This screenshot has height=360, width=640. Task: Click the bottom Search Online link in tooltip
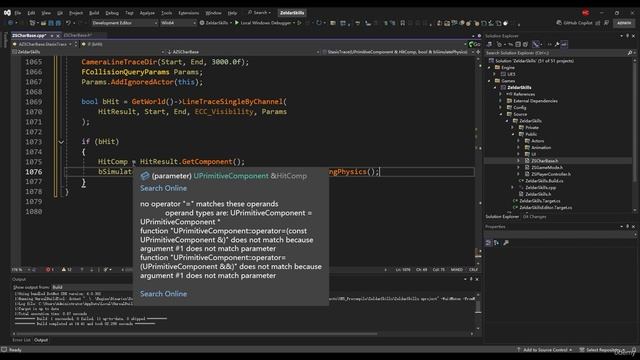[163, 294]
